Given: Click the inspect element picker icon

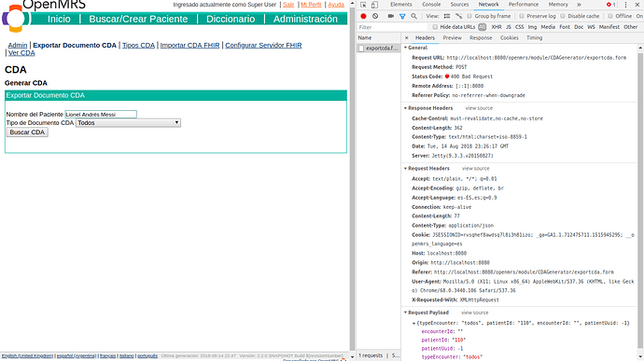Looking at the screenshot, I should click(x=363, y=5).
